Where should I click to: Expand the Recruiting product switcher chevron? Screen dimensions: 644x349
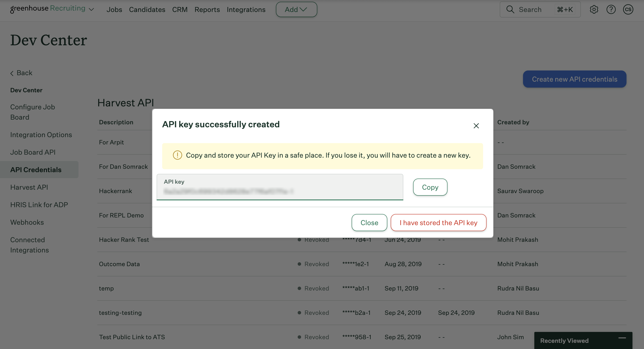tap(92, 10)
